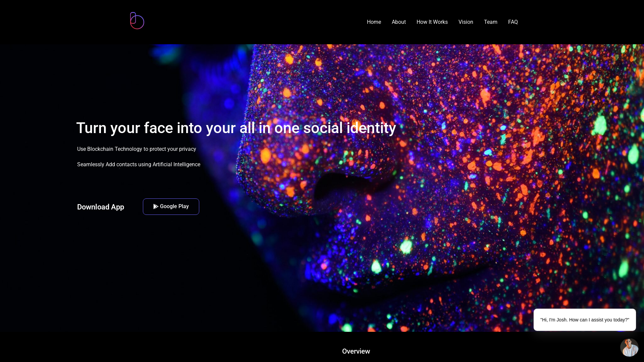The height and width of the screenshot is (362, 644).
Task: Click the Google Play download button
Action: tap(171, 206)
